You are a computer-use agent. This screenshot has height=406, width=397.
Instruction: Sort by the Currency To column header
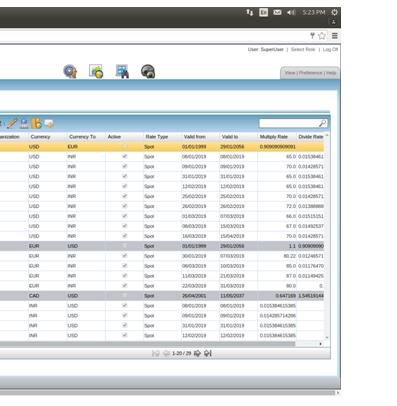(82, 137)
